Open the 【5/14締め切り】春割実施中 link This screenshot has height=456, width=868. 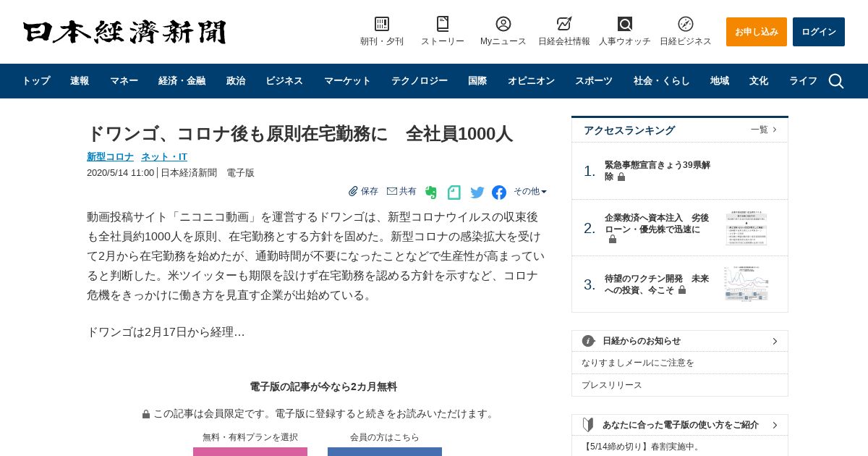tap(642, 447)
